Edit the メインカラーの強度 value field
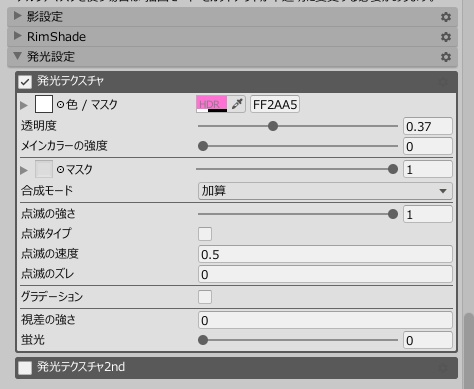 point(428,146)
